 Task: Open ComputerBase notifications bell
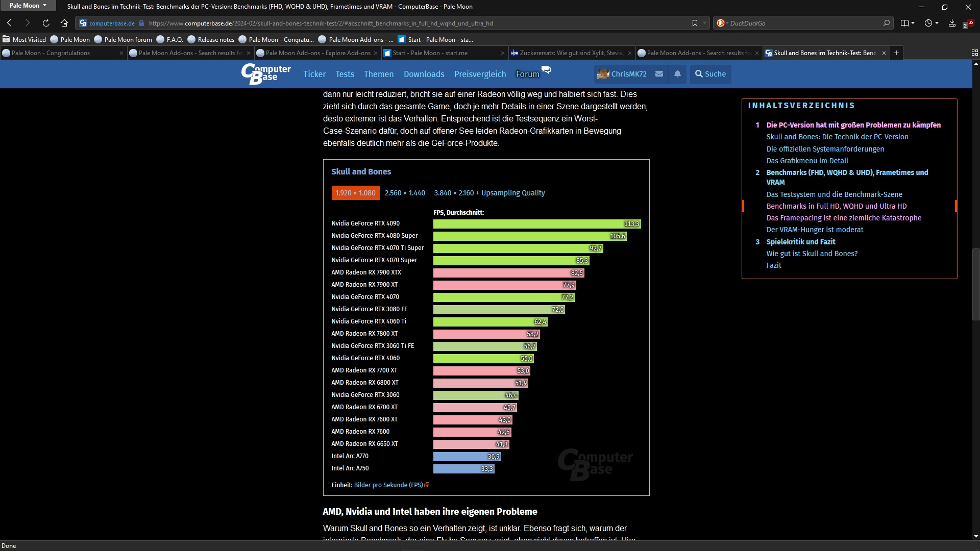click(x=677, y=74)
